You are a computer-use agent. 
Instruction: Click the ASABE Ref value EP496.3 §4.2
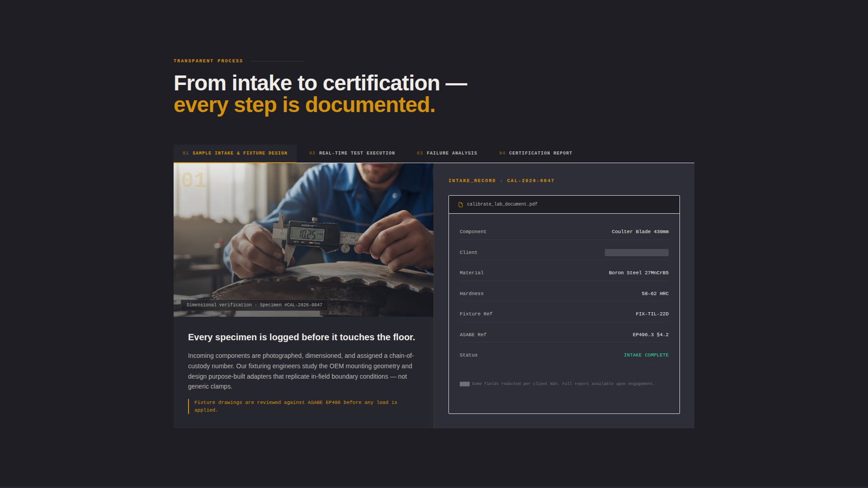click(x=651, y=334)
